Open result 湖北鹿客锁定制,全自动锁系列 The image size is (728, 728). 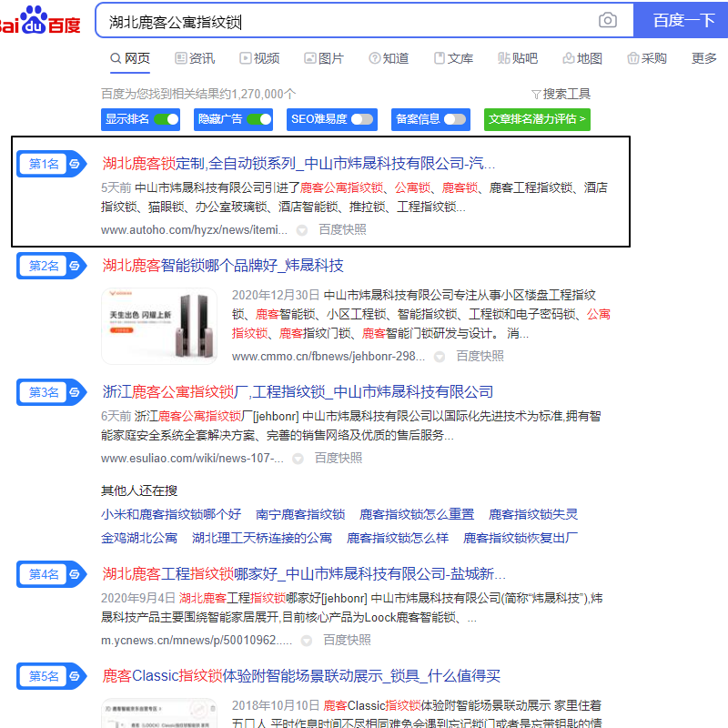point(298,164)
